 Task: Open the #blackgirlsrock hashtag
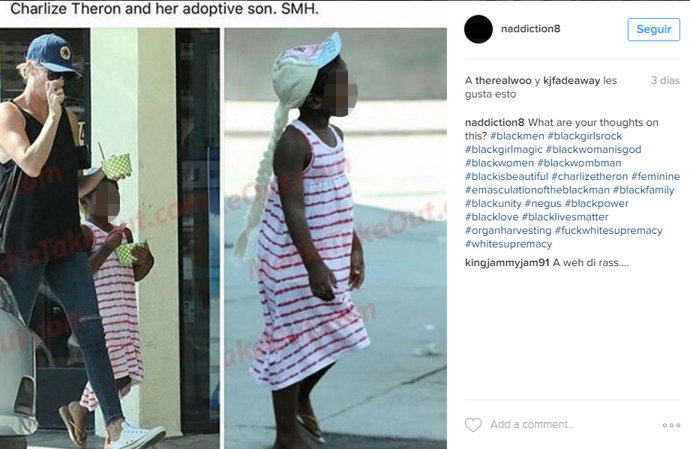[x=585, y=136]
